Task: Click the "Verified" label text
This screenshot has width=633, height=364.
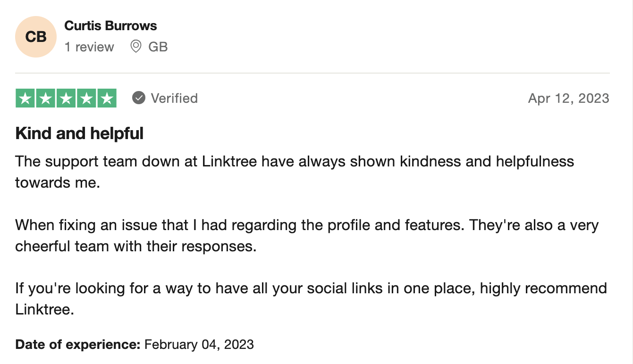Action: tap(174, 98)
